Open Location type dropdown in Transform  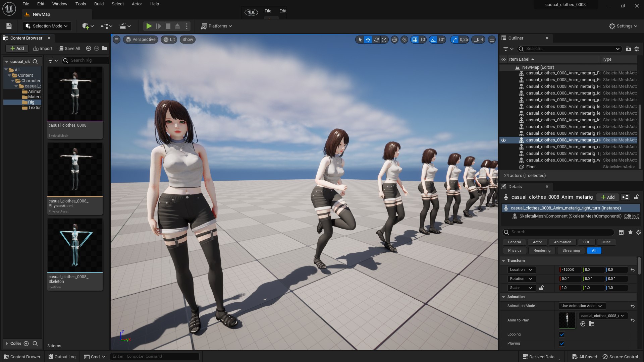[521, 270]
